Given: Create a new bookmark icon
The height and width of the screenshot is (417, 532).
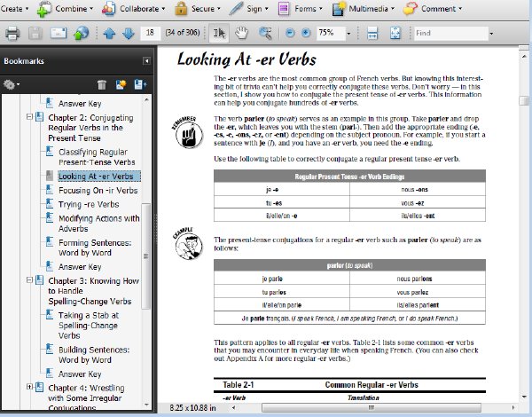Looking at the screenshot, I should click(121, 84).
